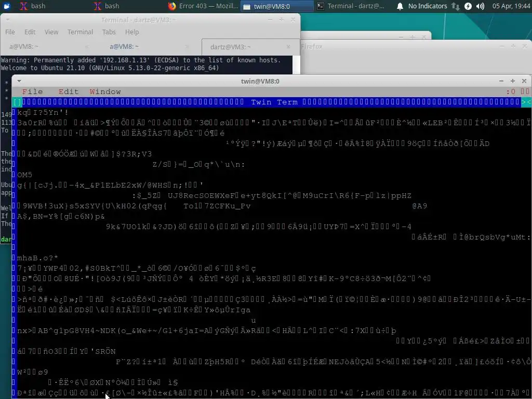The width and height of the screenshot is (532, 399).
Task: Open the clock showing 05 Apr, 19:44
Action: (511, 6)
